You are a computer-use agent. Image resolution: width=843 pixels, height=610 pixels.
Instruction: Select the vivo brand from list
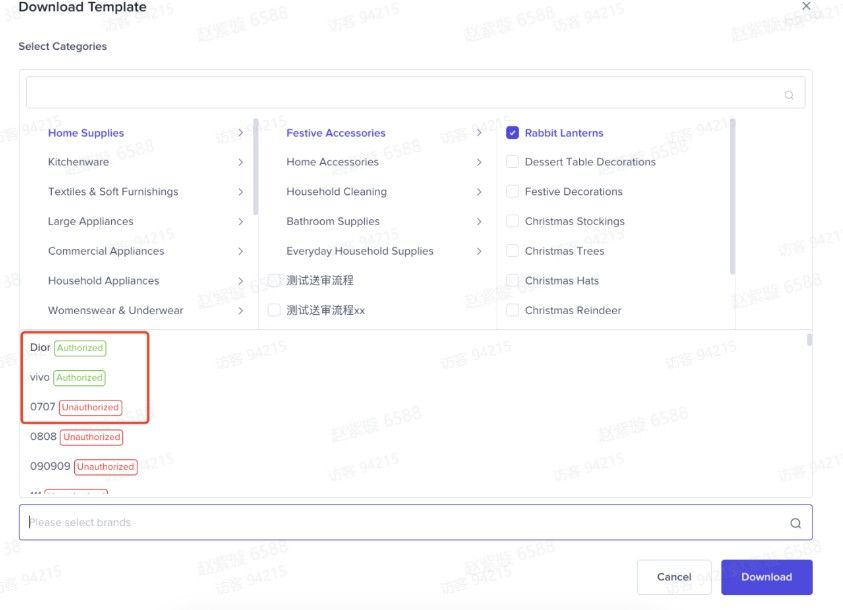coord(40,378)
